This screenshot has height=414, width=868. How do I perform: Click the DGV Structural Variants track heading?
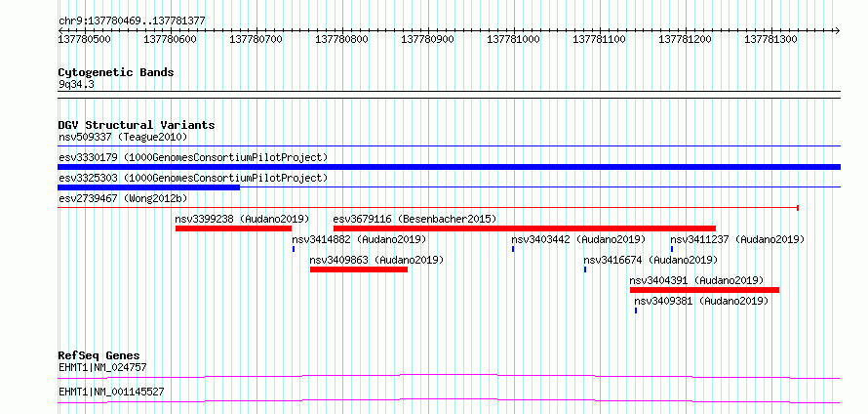(137, 125)
